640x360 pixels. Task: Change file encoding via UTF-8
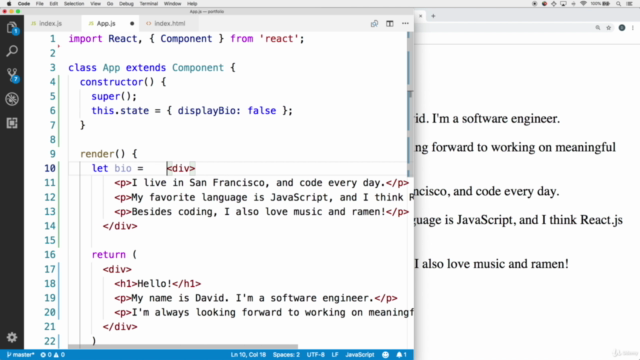316,355
